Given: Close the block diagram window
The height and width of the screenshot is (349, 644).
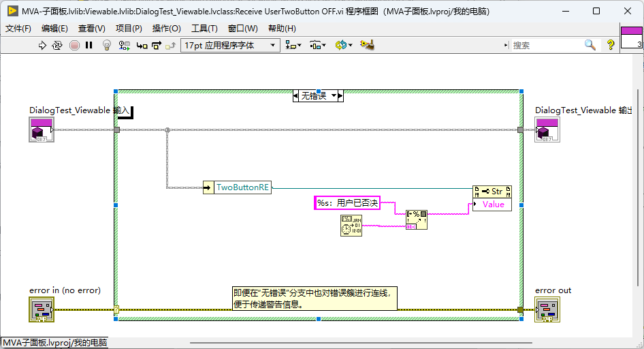Looking at the screenshot, I should (x=628, y=11).
